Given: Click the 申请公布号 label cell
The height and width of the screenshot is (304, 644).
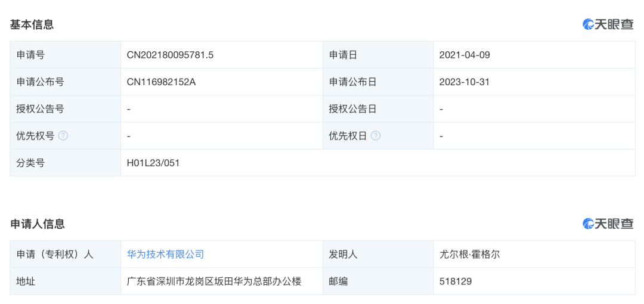Looking at the screenshot, I should coord(66,82).
